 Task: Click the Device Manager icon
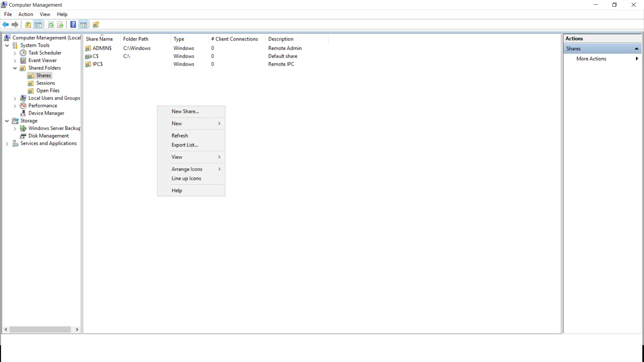(x=23, y=113)
